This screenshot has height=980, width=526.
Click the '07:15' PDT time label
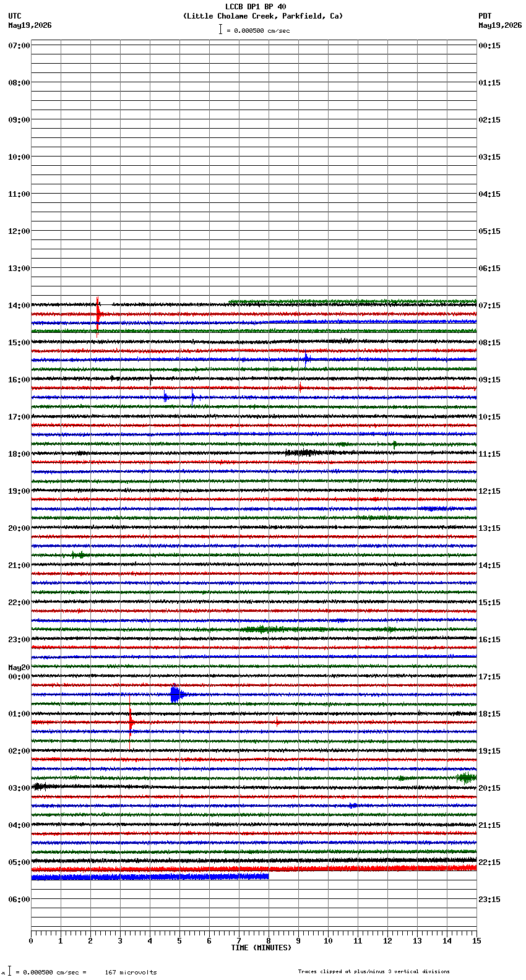(x=489, y=306)
